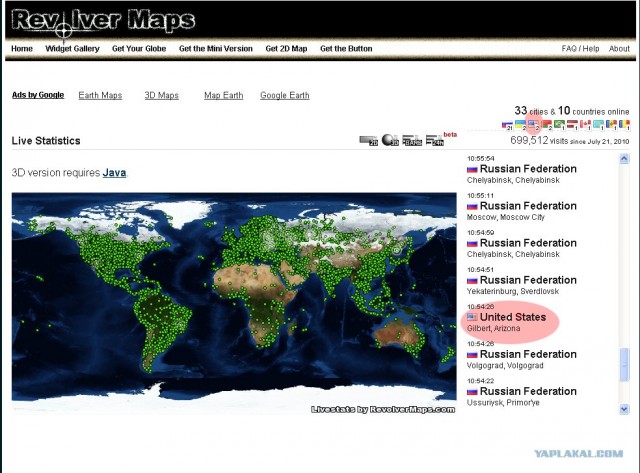Select the Moscow, Moscow City visitor entry
Screen dimensions: 640x473
tap(522, 207)
